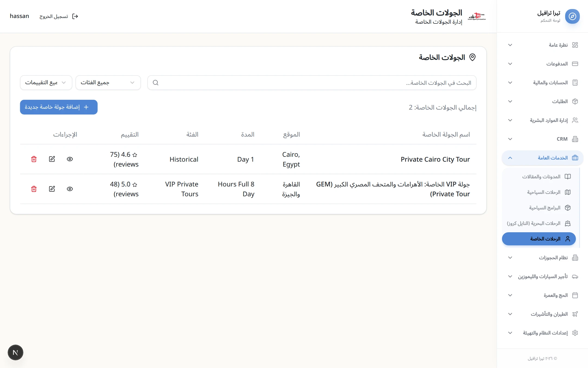Screen dimensions: 588x368
Task: Expand the الحسابات والمالية sidebar section
Action: 543,83
